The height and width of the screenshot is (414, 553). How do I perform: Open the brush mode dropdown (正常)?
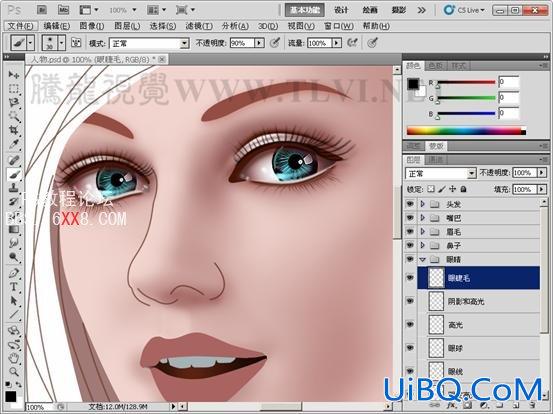(x=149, y=43)
